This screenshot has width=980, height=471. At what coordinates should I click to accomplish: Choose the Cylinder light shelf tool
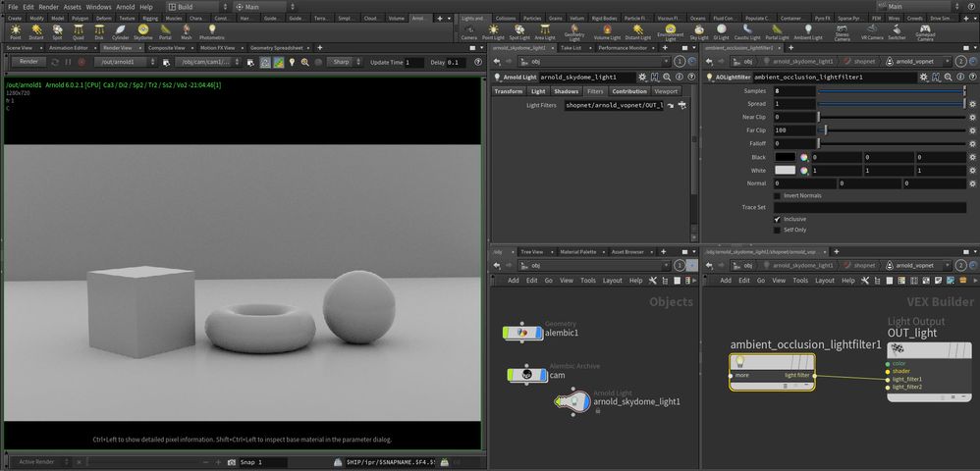[x=120, y=31]
